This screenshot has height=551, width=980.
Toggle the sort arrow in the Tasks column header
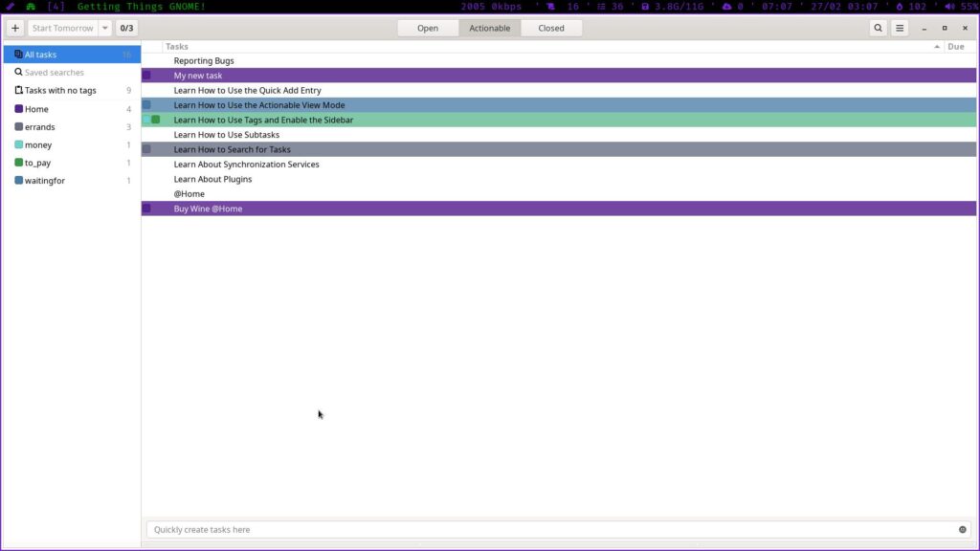click(937, 47)
